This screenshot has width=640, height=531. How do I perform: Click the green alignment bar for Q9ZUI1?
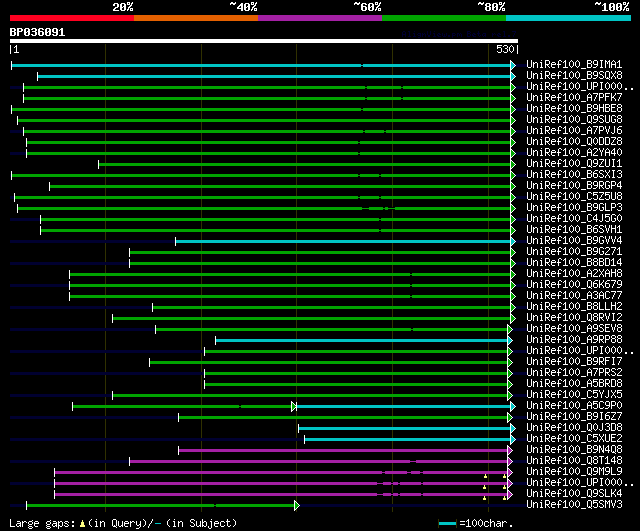click(x=305, y=164)
